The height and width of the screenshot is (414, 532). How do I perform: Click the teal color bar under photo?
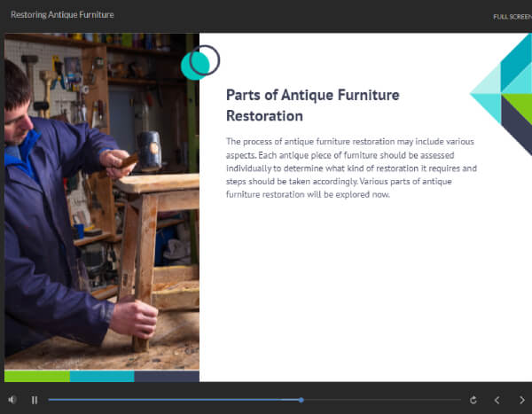click(101, 376)
